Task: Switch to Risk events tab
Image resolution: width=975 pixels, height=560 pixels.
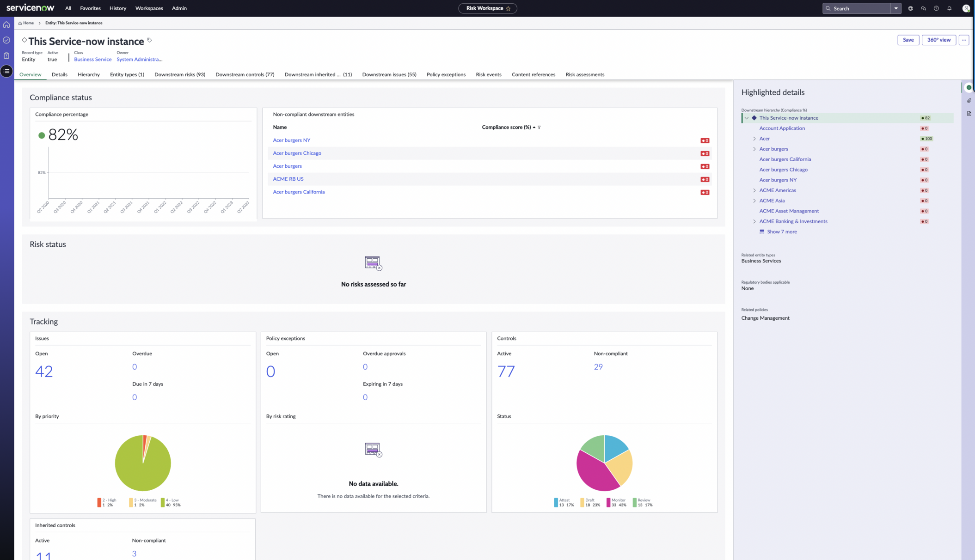Action: 489,74
